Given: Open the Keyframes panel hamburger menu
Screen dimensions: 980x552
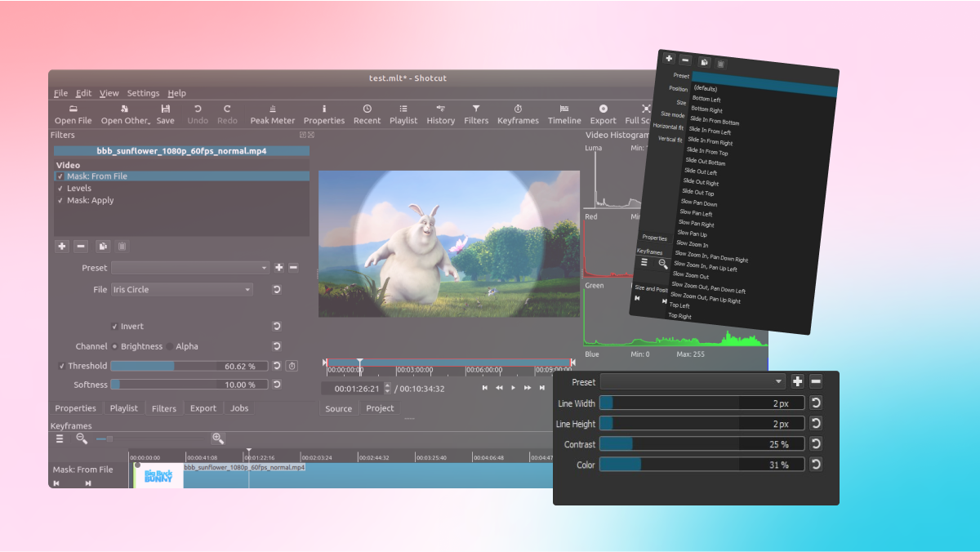Looking at the screenshot, I should [x=60, y=438].
